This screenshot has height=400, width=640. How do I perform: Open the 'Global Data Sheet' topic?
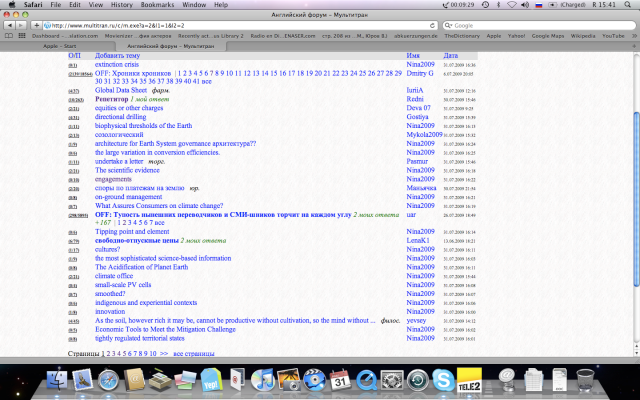pyautogui.click(x=121, y=90)
